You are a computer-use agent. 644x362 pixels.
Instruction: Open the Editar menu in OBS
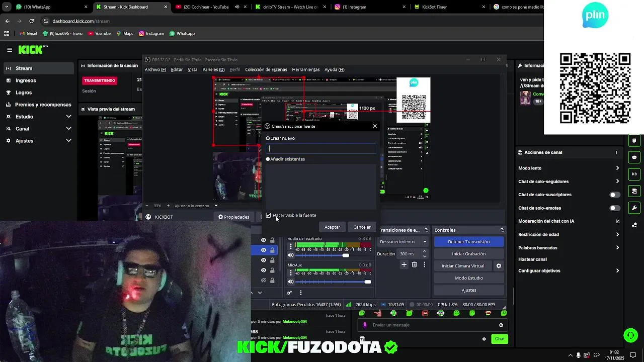click(x=177, y=69)
